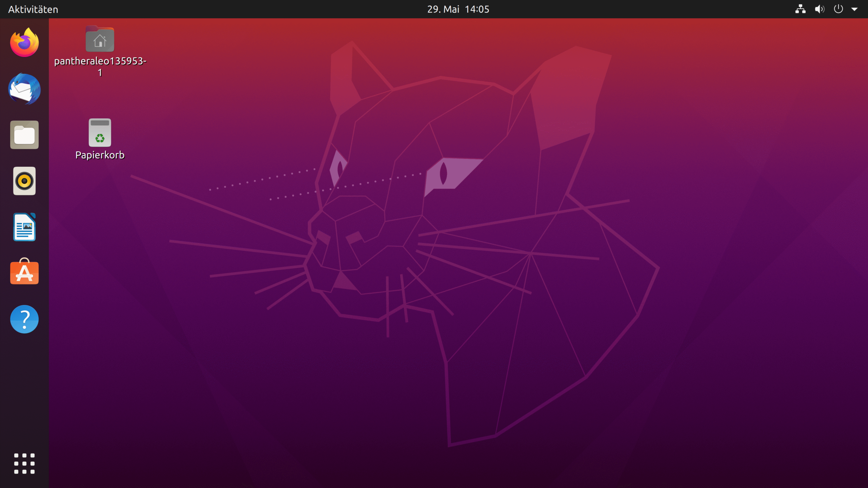Open the Files manager in dock

click(24, 135)
